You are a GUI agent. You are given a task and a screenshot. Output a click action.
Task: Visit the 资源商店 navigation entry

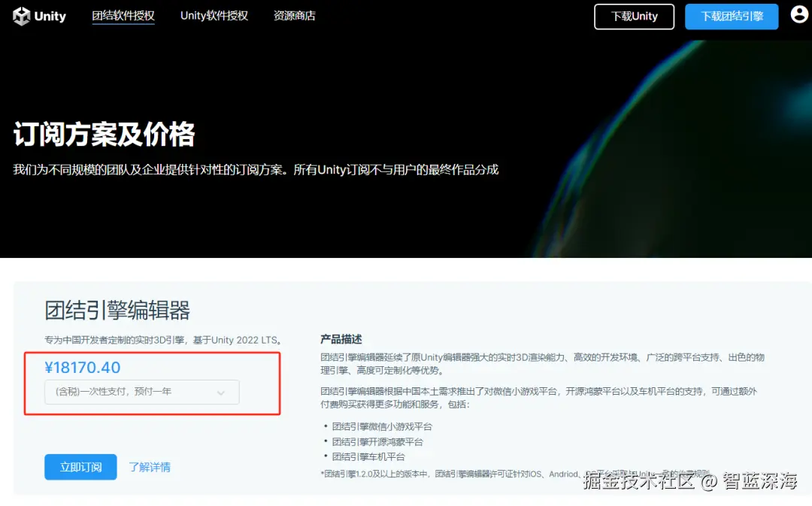pos(294,15)
